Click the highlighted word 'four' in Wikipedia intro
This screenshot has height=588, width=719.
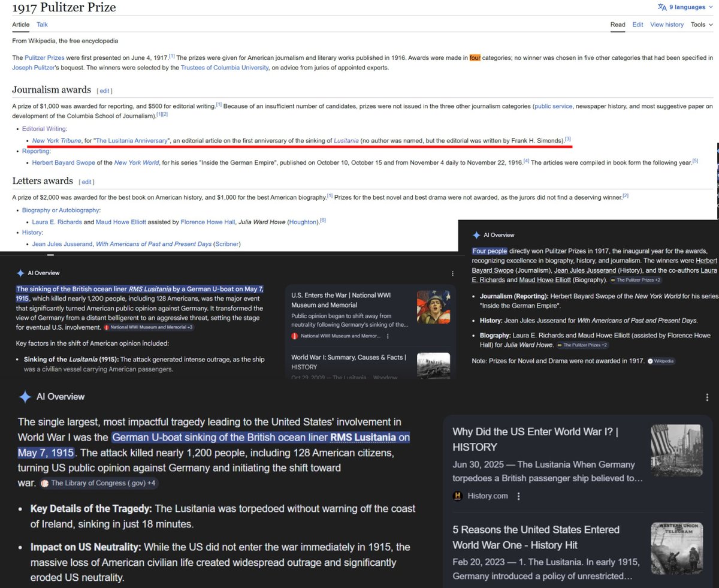pyautogui.click(x=475, y=58)
